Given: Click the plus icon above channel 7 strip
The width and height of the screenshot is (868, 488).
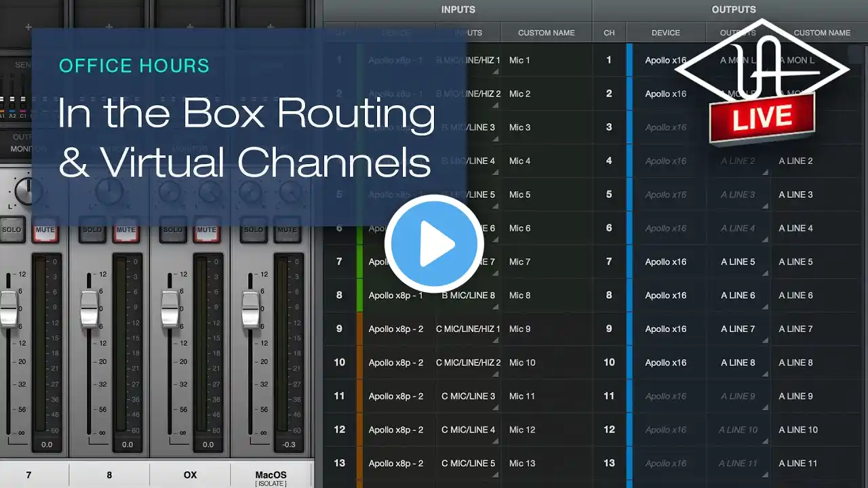Looking at the screenshot, I should pyautogui.click(x=28, y=28).
